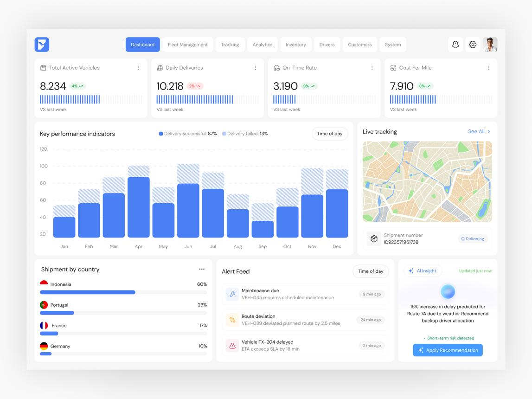Open the user profile avatar
Viewport: 532px width, 399px height.
coord(490,45)
